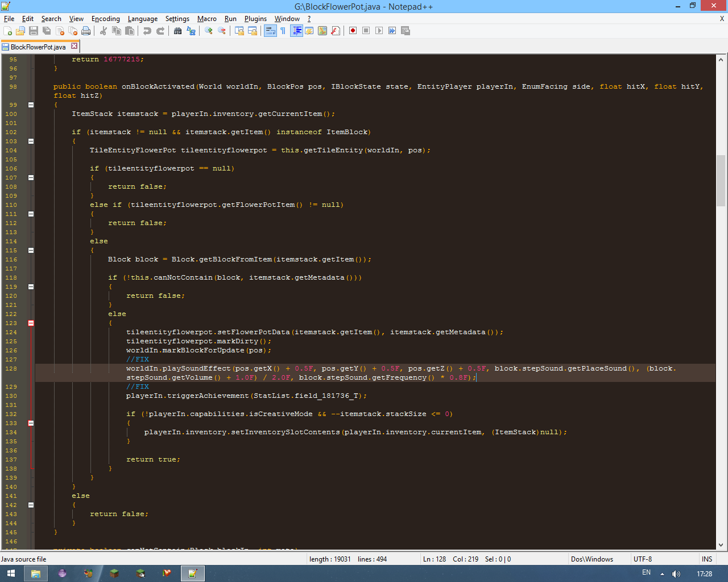The width and height of the screenshot is (728, 582).
Task: Click the Print toolbar icon
Action: pos(86,31)
